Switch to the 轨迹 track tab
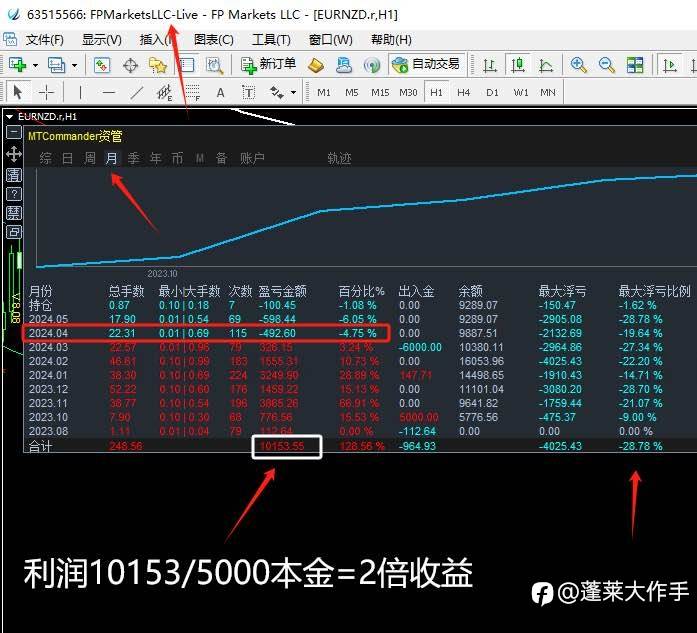 339,158
